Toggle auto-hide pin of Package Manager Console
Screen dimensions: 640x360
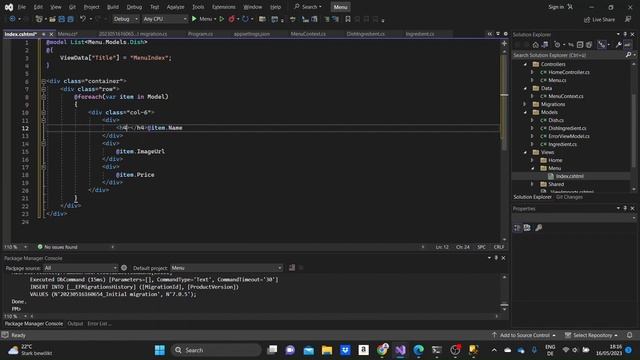(496, 258)
